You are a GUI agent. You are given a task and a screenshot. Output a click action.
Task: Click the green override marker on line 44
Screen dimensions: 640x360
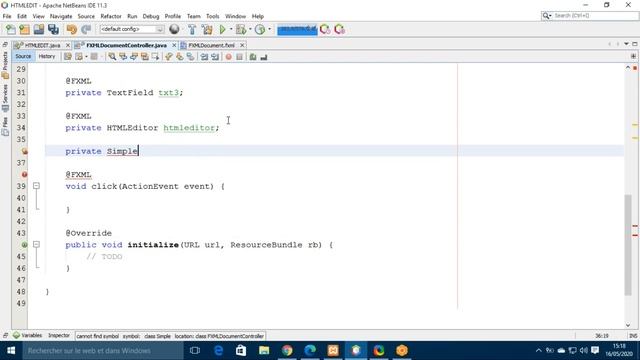coord(24,245)
